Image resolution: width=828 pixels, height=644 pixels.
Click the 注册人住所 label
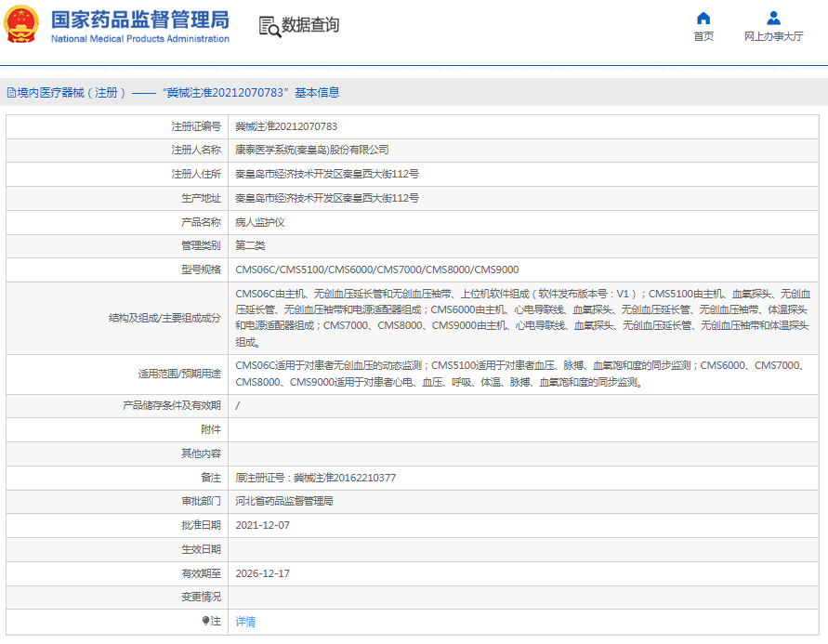(196, 174)
